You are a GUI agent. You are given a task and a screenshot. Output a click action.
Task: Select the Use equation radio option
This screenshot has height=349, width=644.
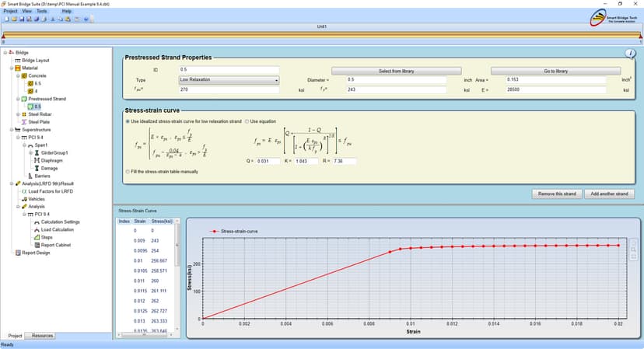pyautogui.click(x=247, y=121)
